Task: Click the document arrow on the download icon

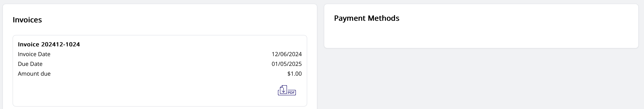Action: (x=283, y=90)
